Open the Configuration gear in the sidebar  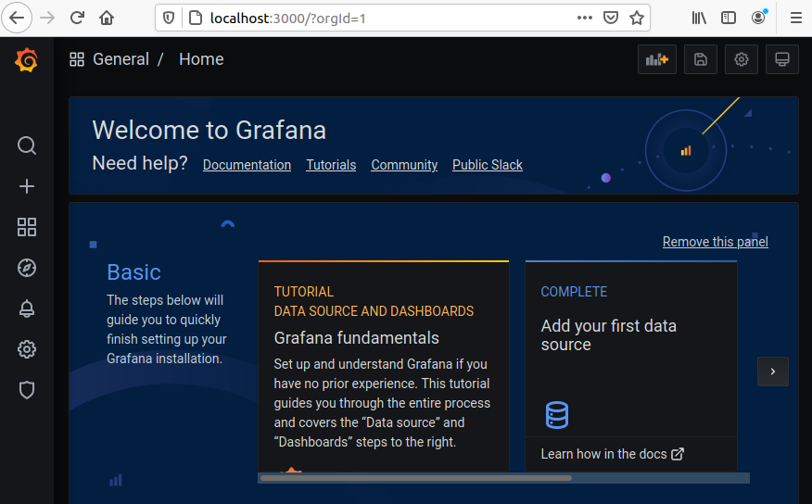(x=26, y=349)
